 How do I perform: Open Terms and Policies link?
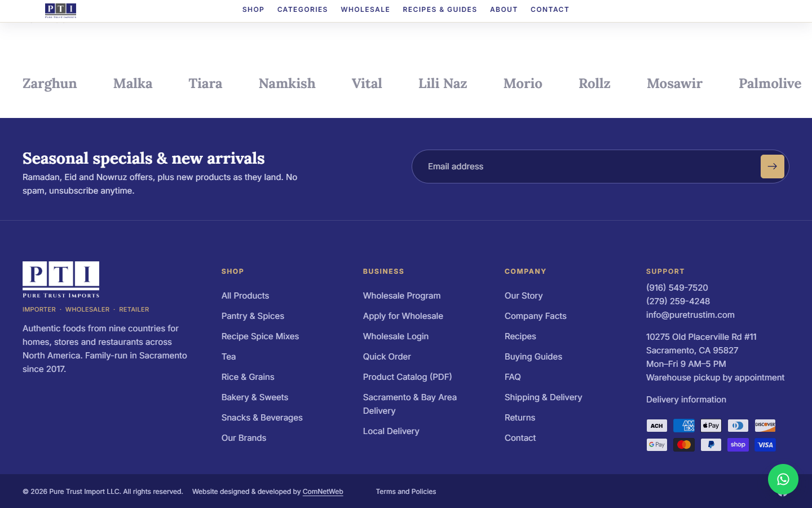pyautogui.click(x=406, y=492)
